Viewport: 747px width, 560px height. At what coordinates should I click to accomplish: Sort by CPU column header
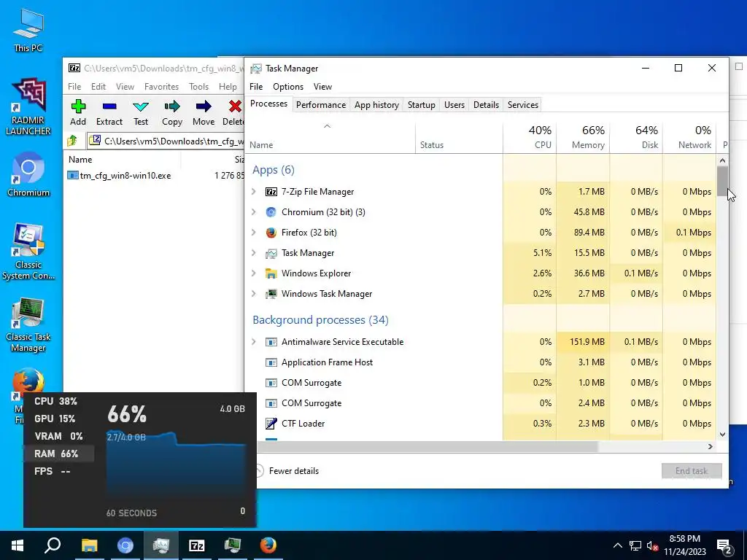pyautogui.click(x=530, y=138)
